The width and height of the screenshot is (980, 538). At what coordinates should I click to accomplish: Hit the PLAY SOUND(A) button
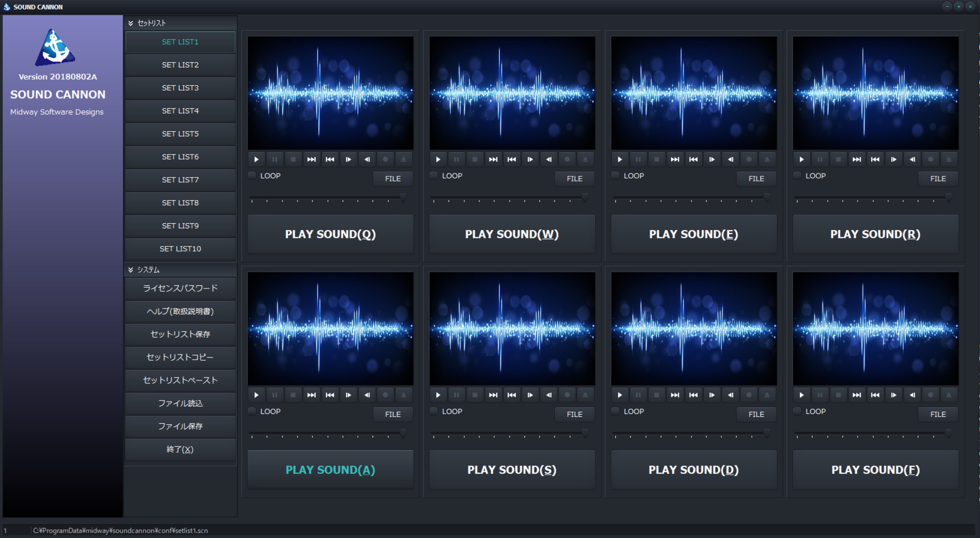coord(331,470)
